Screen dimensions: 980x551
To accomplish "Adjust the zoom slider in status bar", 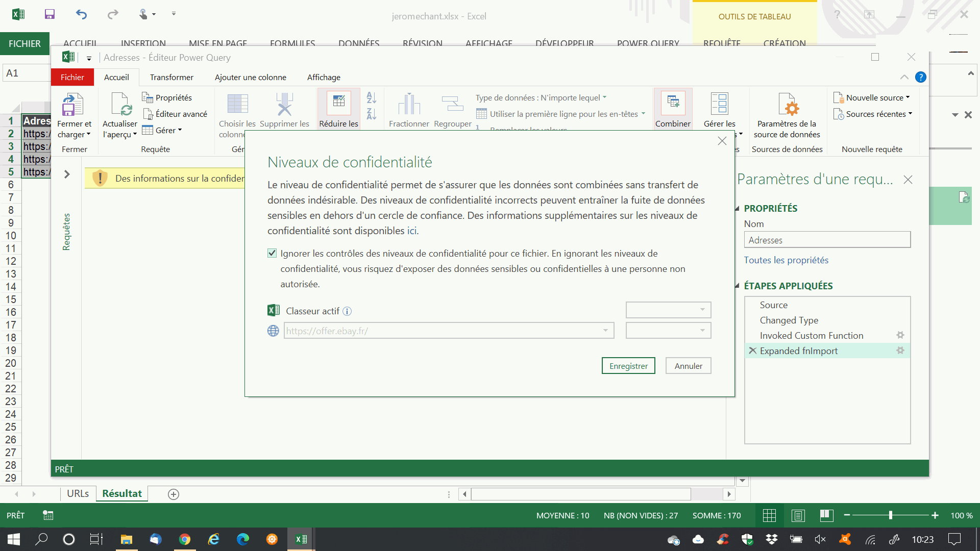I will point(890,516).
